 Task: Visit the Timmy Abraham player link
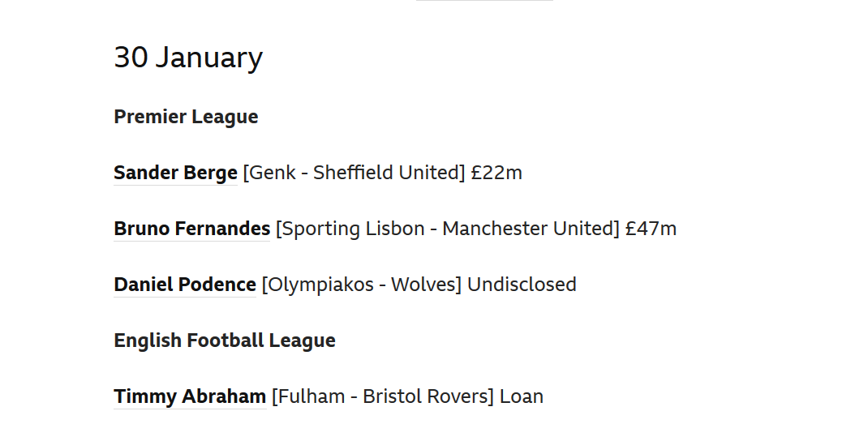point(190,396)
